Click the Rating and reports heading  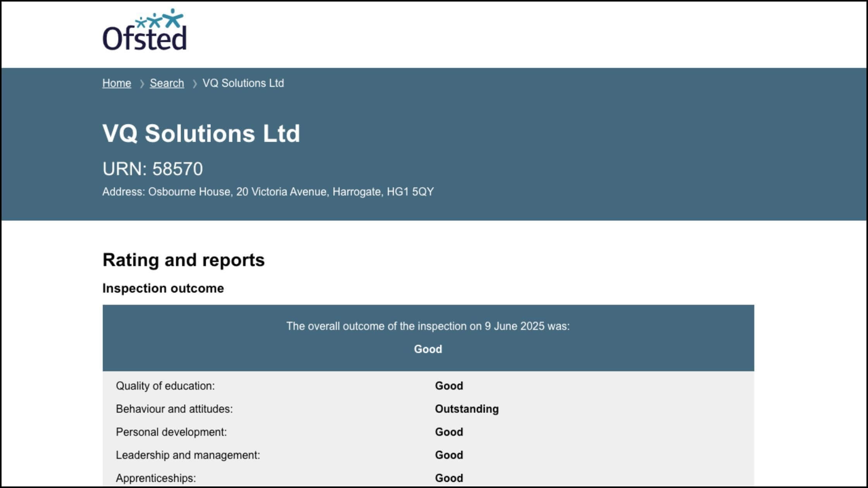[184, 260]
